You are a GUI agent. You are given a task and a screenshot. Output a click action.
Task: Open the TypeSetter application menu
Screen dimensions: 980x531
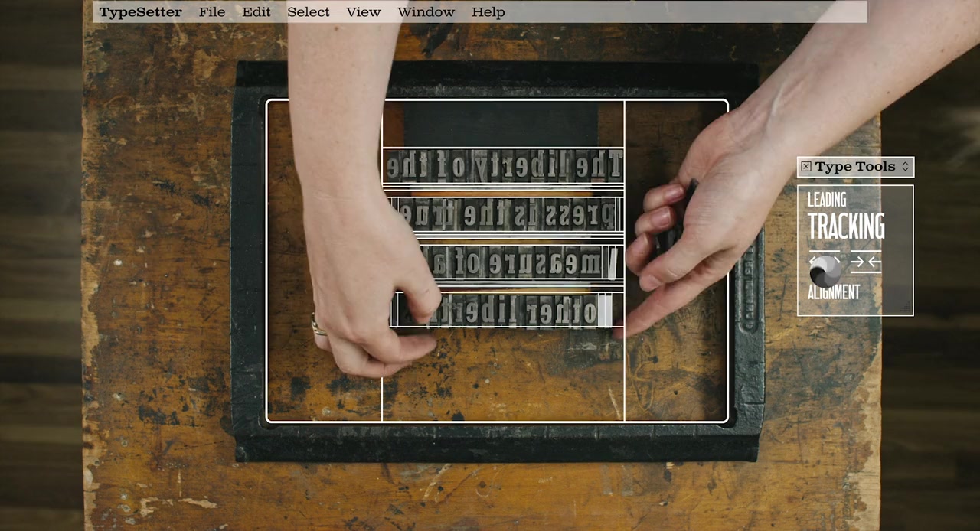pos(140,12)
